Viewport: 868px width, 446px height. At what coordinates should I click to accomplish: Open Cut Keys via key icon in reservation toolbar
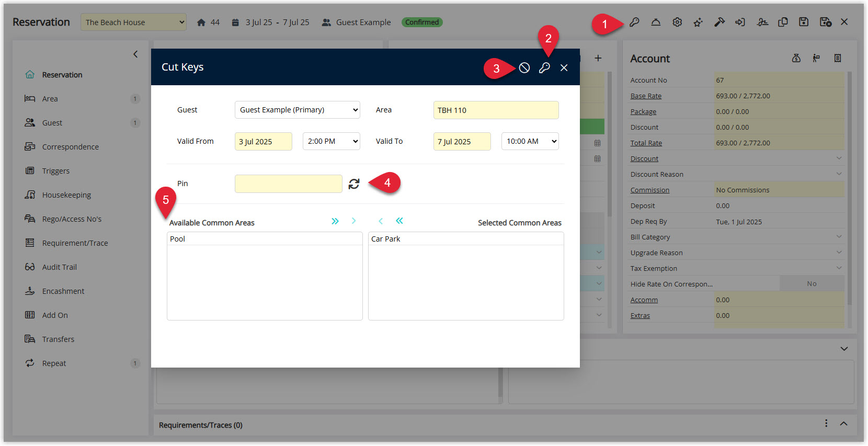634,22
